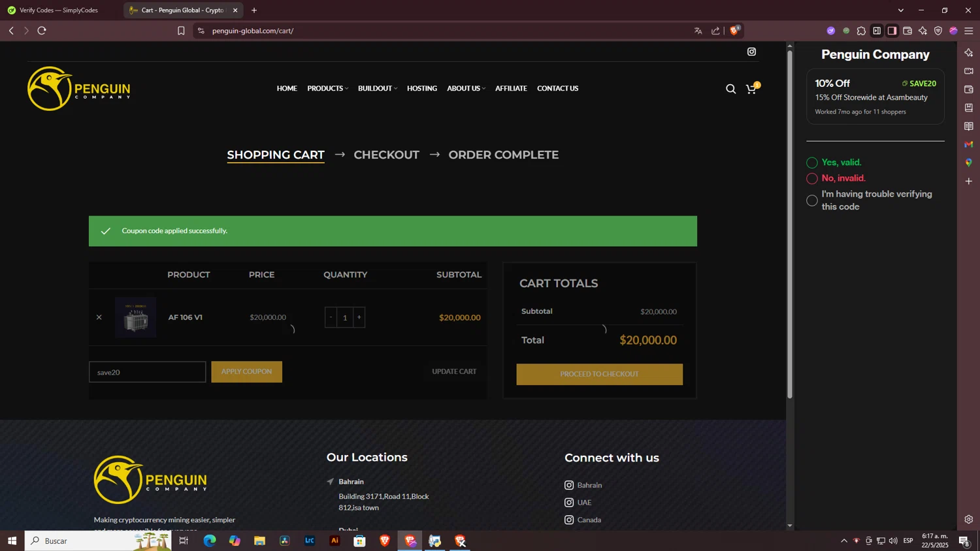
Task: Open the Brave Wallet icon in toolbar
Action: [907, 31]
